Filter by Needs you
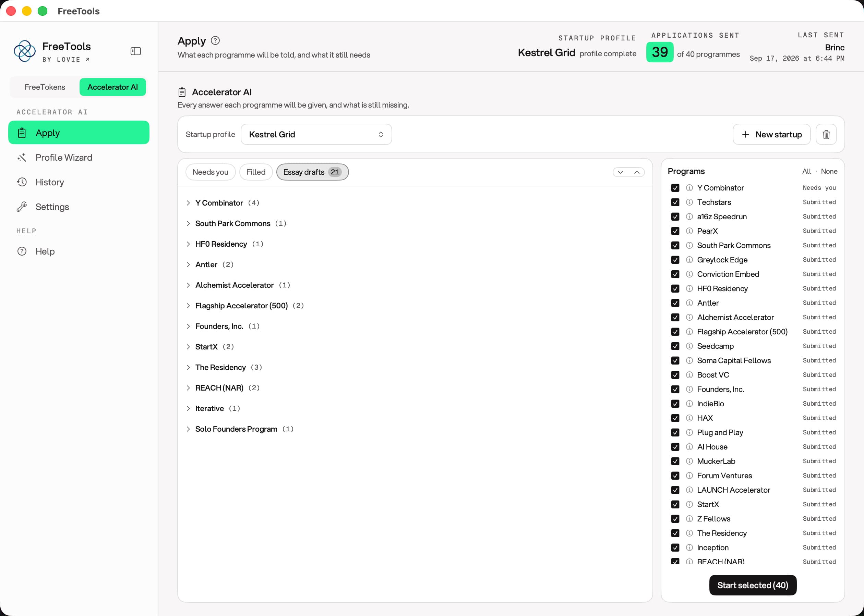Image resolution: width=864 pixels, height=616 pixels. point(210,172)
